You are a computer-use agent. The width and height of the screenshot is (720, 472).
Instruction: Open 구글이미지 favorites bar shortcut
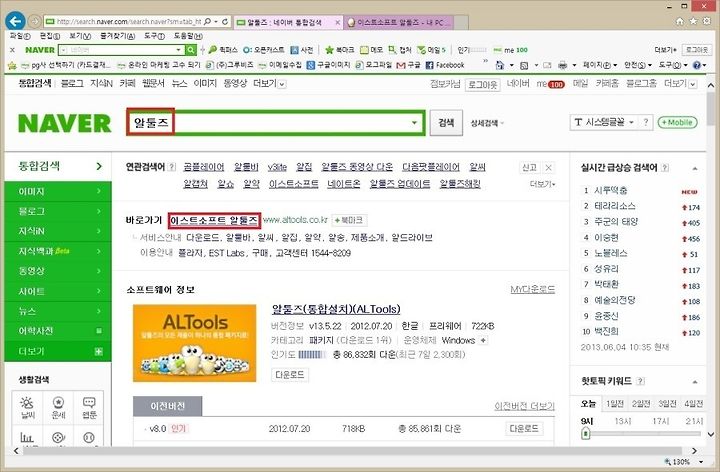click(329, 65)
